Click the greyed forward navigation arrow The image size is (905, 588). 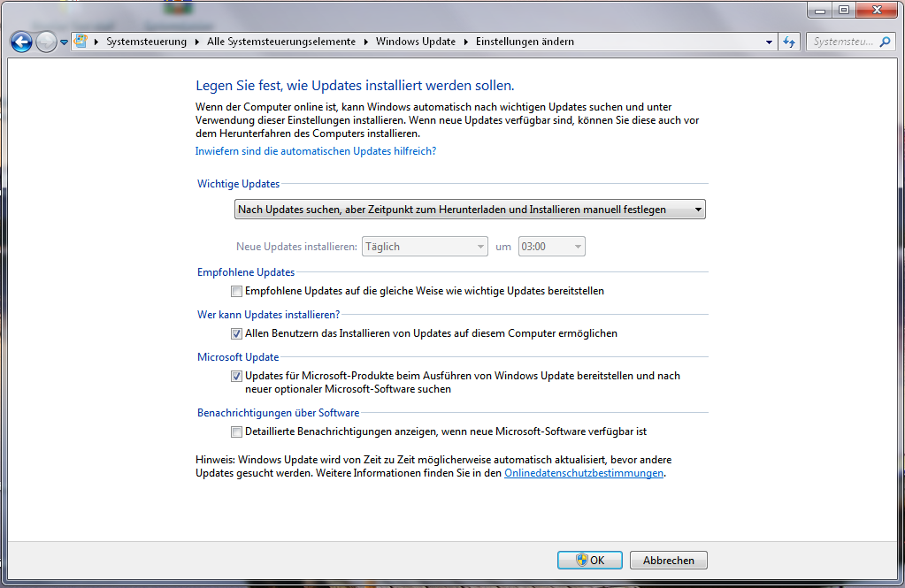click(46, 42)
